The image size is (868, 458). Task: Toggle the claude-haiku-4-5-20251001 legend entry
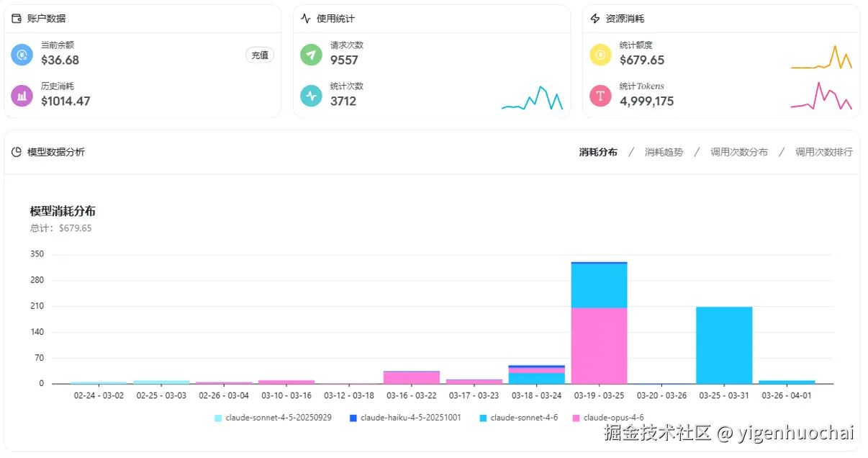(407, 417)
